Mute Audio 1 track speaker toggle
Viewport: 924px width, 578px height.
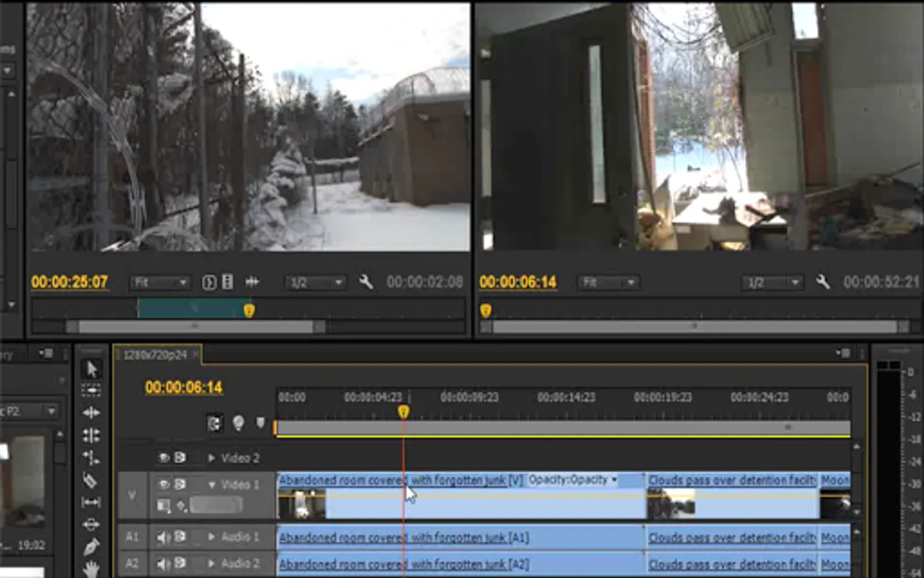(x=164, y=537)
